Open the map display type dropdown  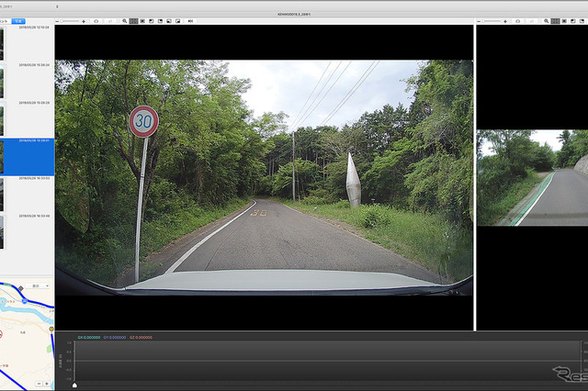click(40, 285)
